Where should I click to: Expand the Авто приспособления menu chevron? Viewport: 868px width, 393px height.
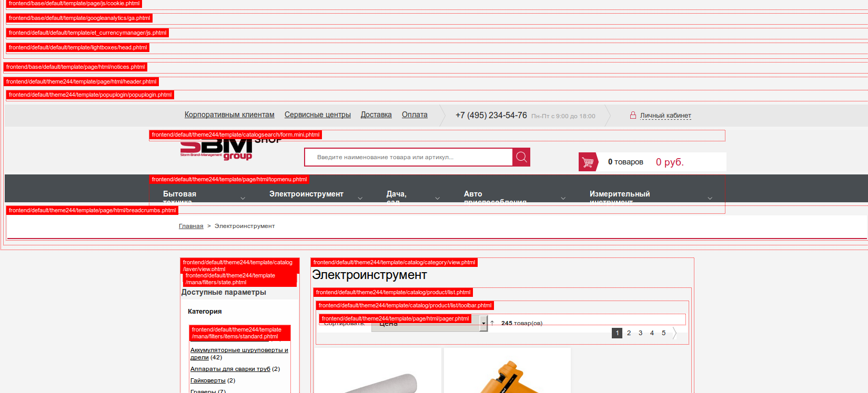click(x=563, y=198)
